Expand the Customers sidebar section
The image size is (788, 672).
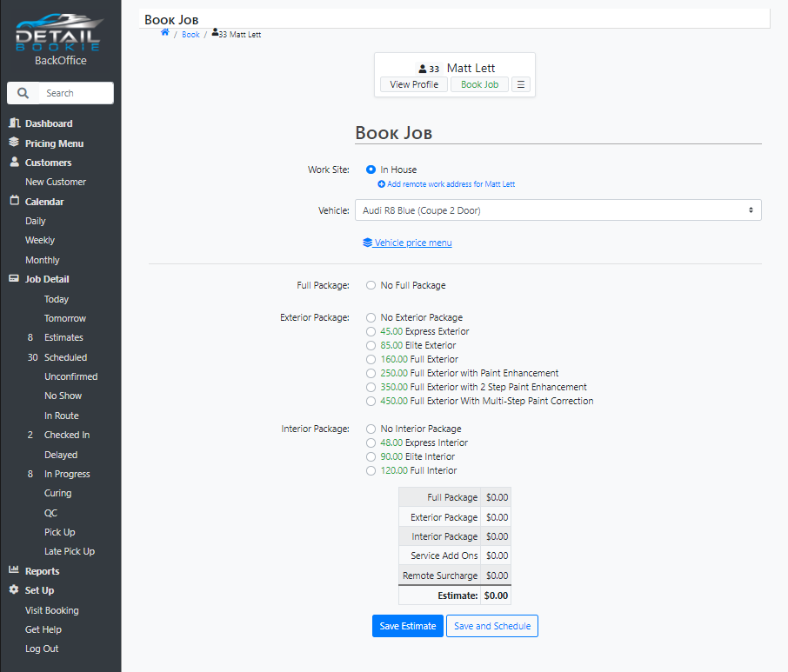(x=48, y=162)
